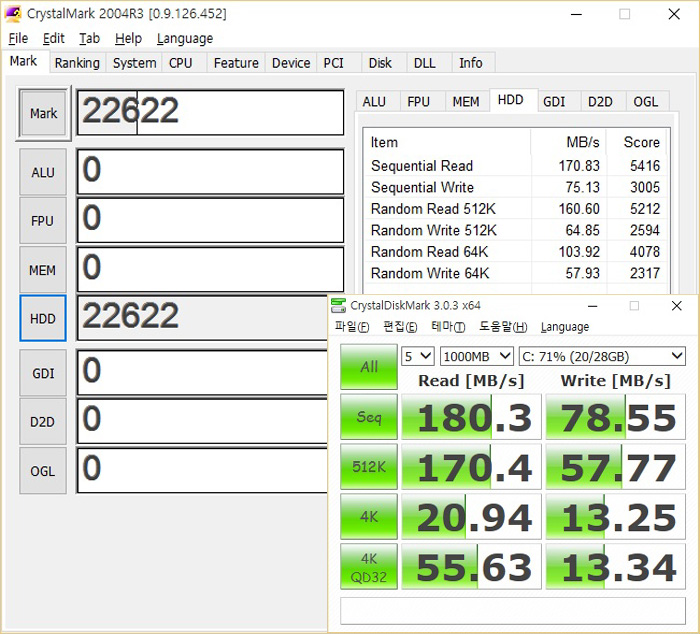The height and width of the screenshot is (634, 700).
Task: Expand the C: 71% drive dropdown
Action: point(602,356)
